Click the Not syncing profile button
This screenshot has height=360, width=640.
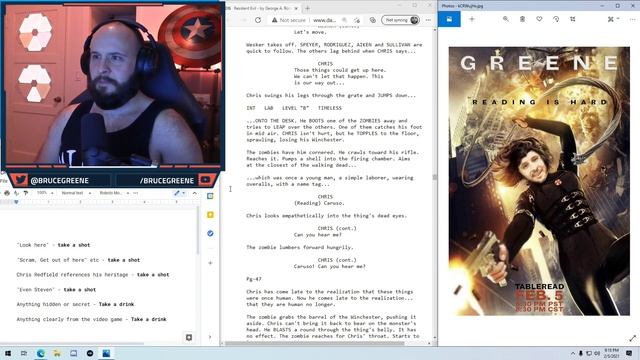click(400, 20)
